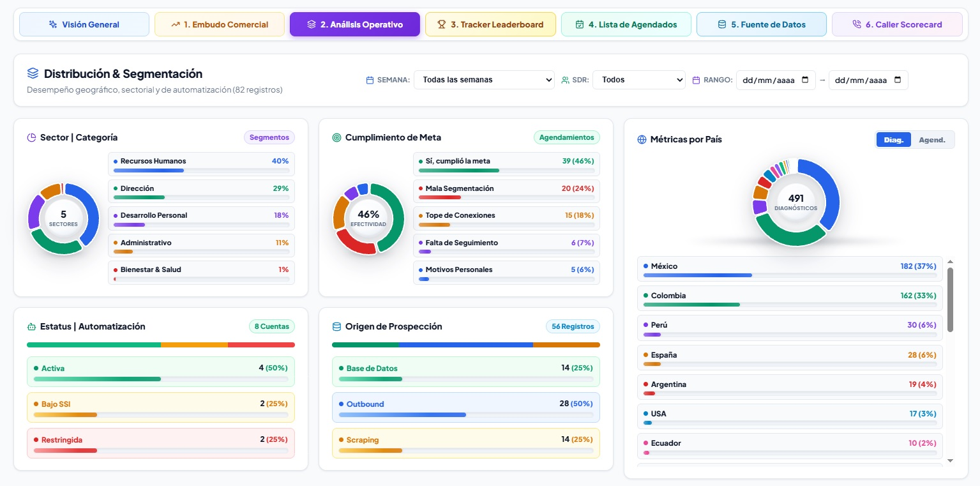Open the SDR dropdown set to Todos

pyautogui.click(x=639, y=80)
